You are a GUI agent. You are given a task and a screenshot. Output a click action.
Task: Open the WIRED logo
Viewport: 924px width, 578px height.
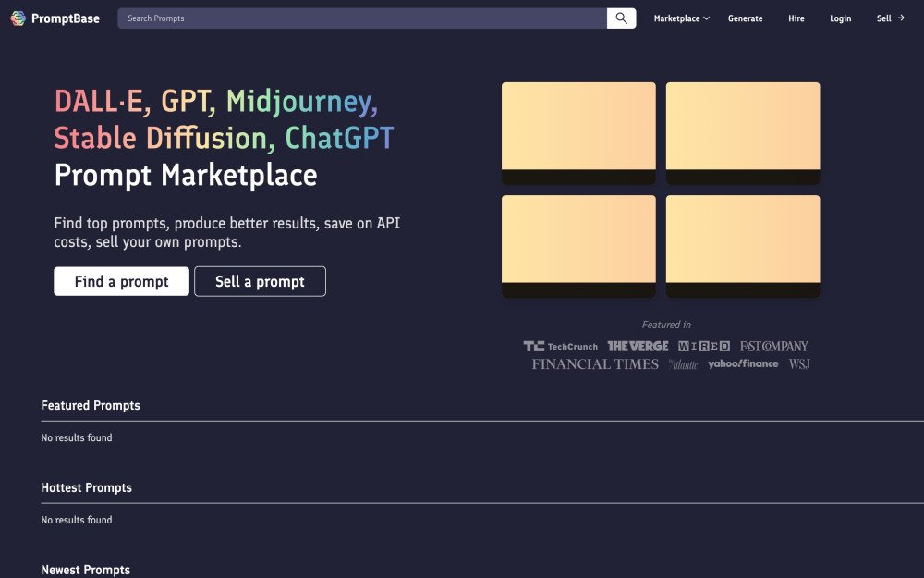pos(704,347)
